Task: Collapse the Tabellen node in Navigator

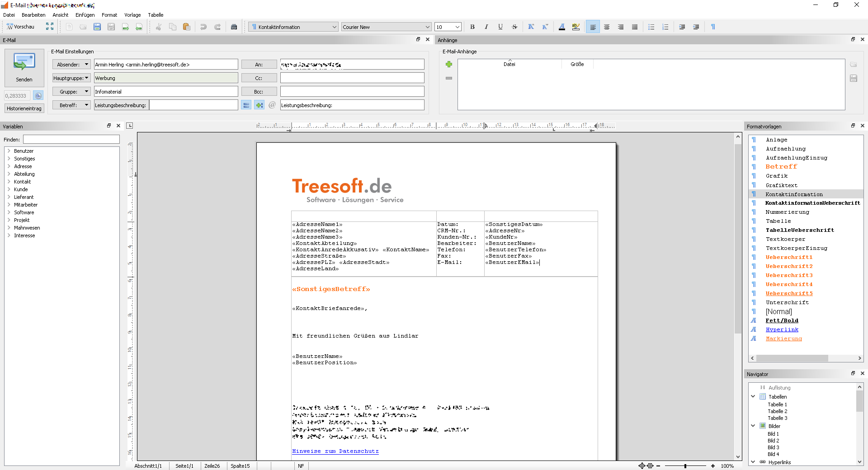Action: 753,396
